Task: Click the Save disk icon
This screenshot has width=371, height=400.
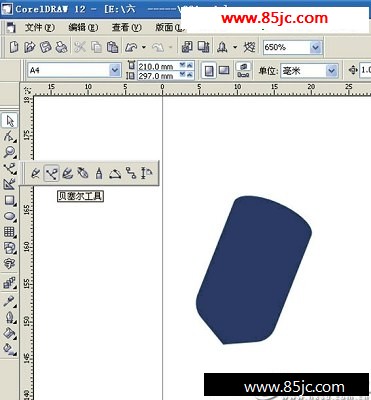Action: click(46, 47)
